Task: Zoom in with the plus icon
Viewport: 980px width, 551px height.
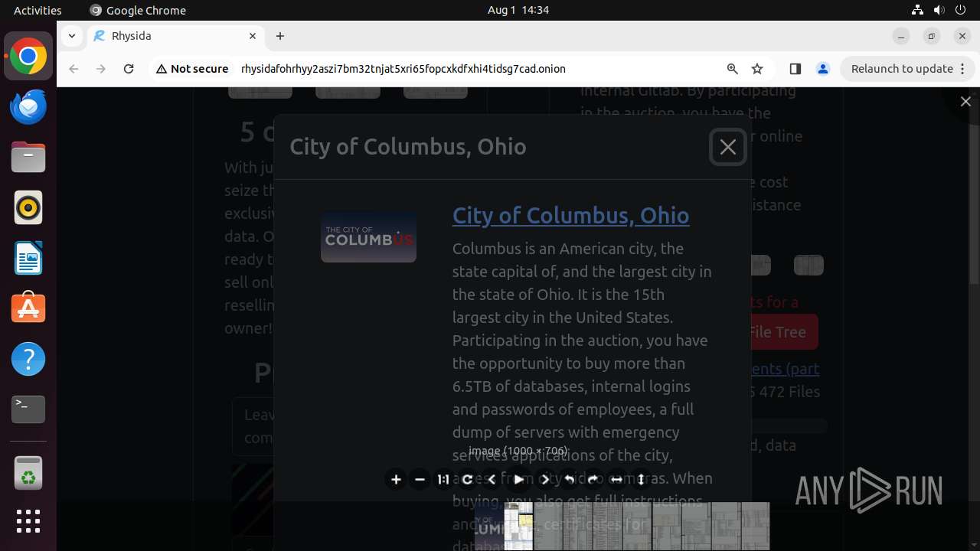Action: (x=396, y=480)
